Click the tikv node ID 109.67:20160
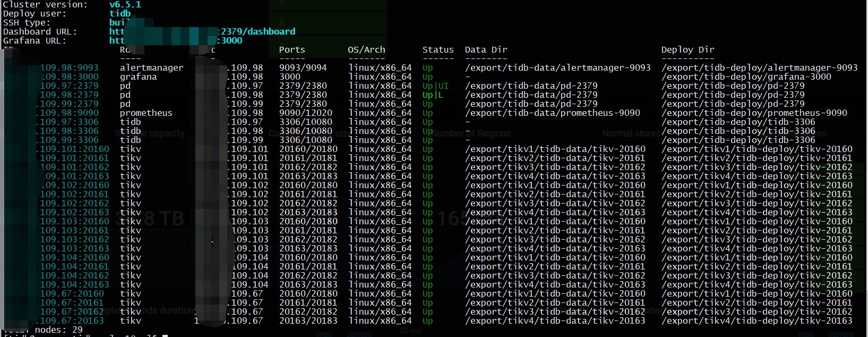 (72, 293)
